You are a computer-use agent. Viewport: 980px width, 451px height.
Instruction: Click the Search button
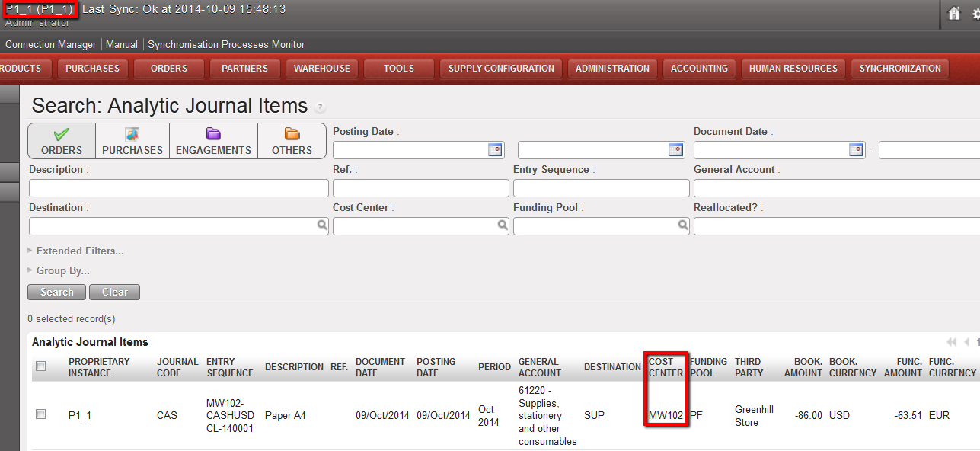click(x=57, y=293)
